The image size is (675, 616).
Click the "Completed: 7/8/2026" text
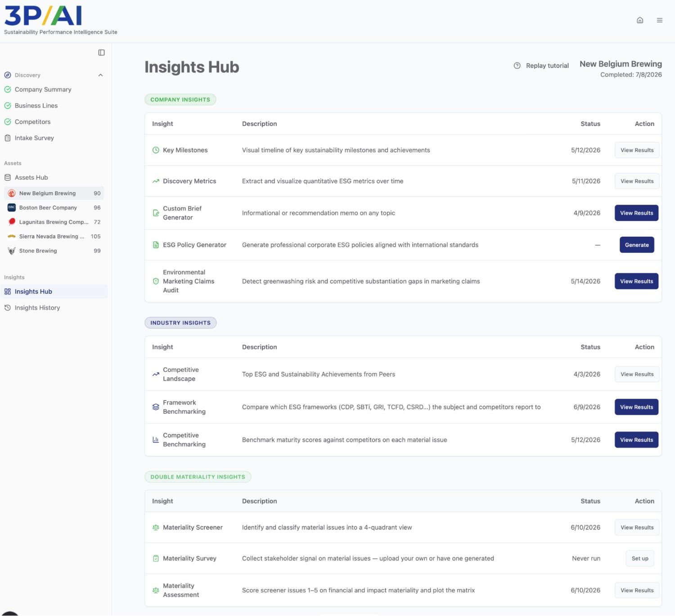(x=631, y=75)
